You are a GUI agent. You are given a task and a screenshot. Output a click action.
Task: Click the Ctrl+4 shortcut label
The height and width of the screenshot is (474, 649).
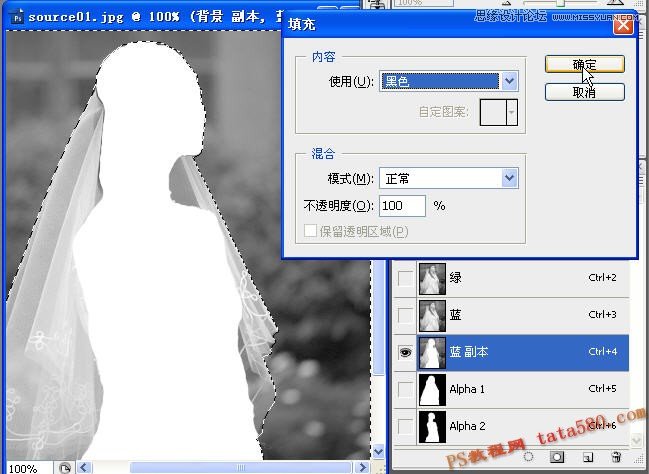point(602,352)
